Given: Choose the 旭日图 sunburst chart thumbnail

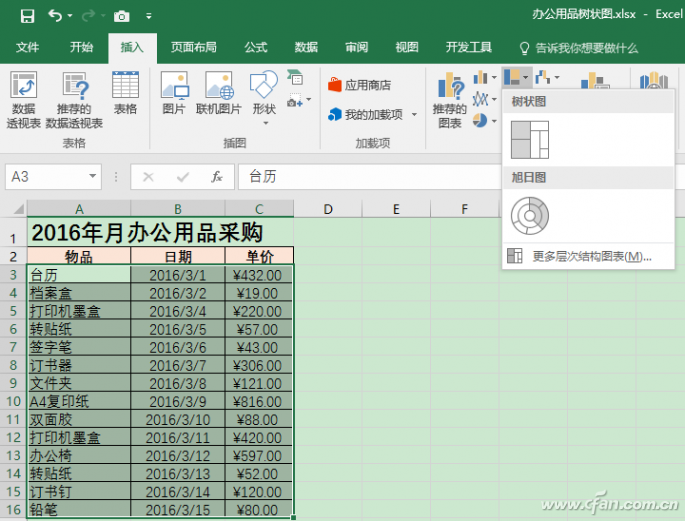Looking at the screenshot, I should pos(529,216).
